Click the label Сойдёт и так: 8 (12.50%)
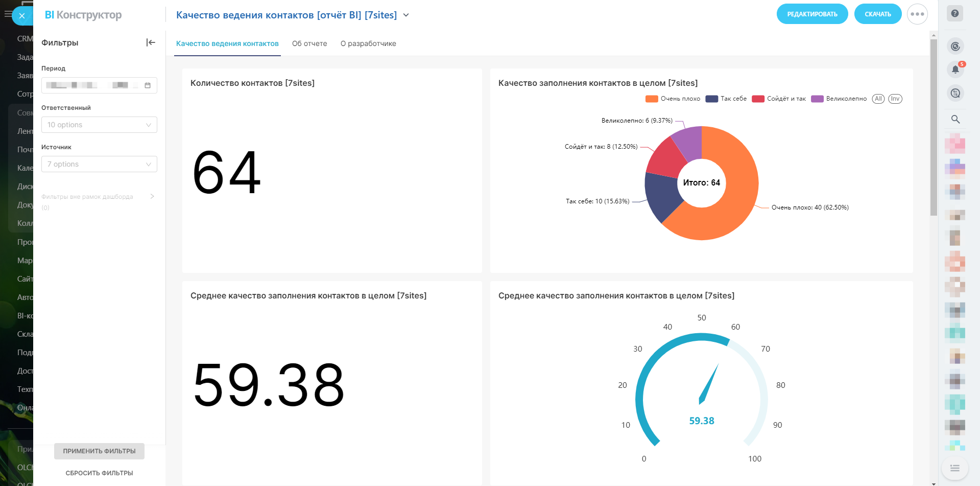980x486 pixels. [x=601, y=147]
